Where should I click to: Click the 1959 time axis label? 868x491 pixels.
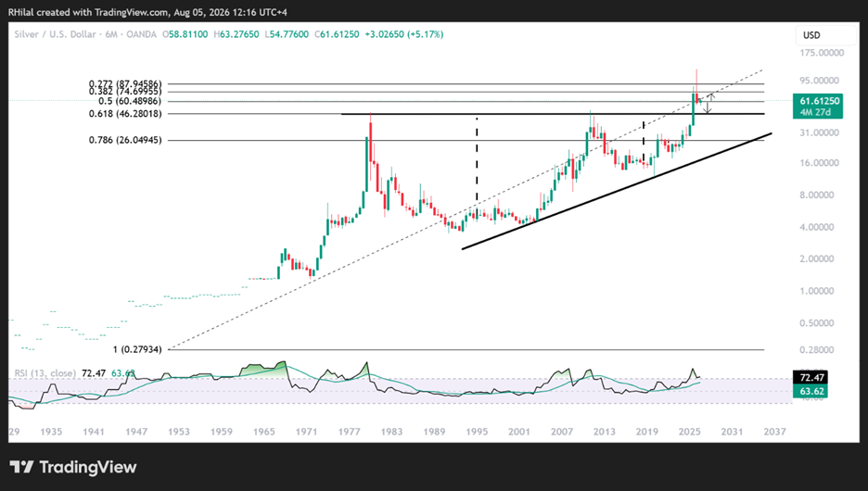222,432
